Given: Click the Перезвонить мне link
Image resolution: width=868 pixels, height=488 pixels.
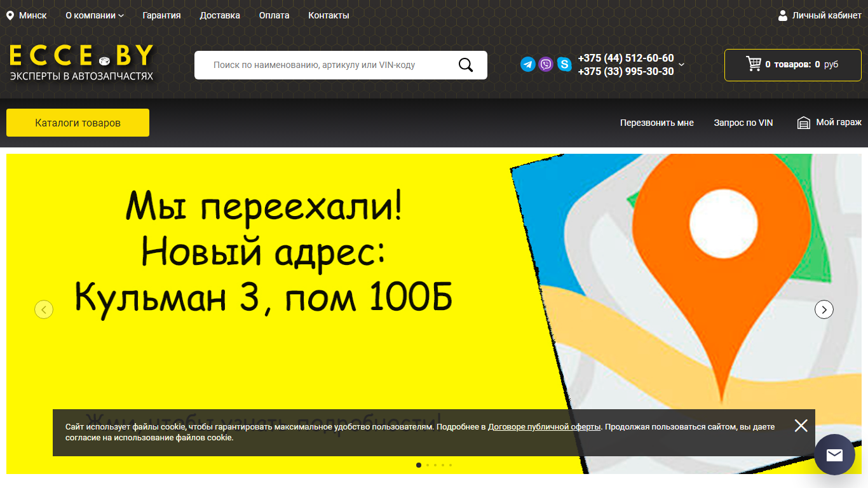Looking at the screenshot, I should tap(657, 123).
